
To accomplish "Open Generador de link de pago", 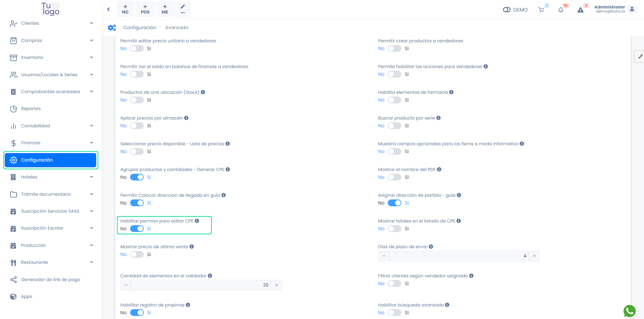I will [51, 279].
